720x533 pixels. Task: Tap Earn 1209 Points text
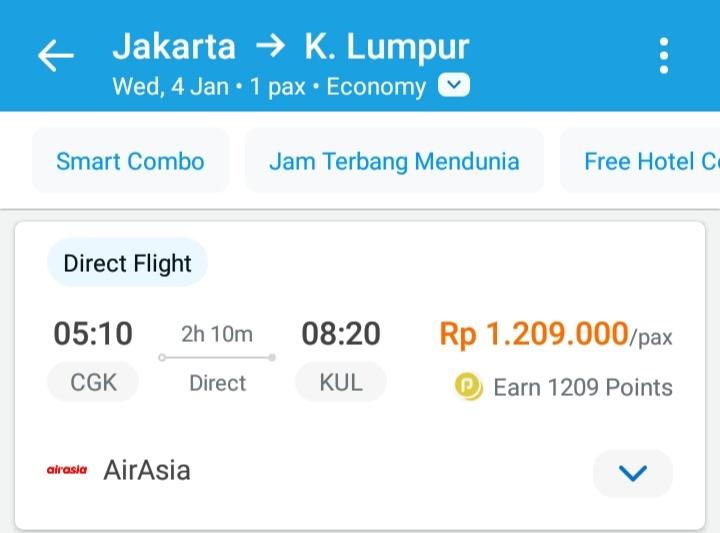[x=583, y=387]
